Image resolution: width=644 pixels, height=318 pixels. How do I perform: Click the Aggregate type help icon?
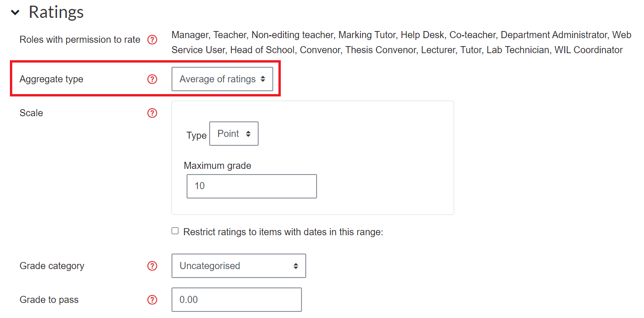(152, 79)
